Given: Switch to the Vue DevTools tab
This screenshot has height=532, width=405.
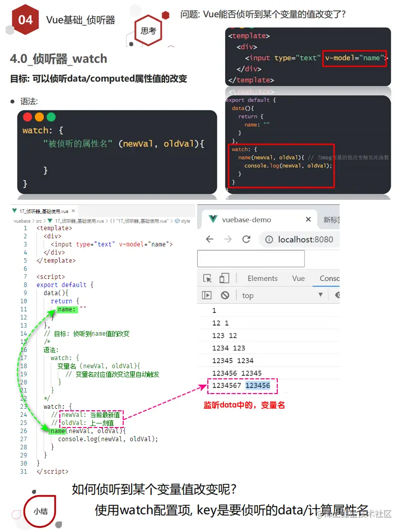Looking at the screenshot, I should (299, 278).
